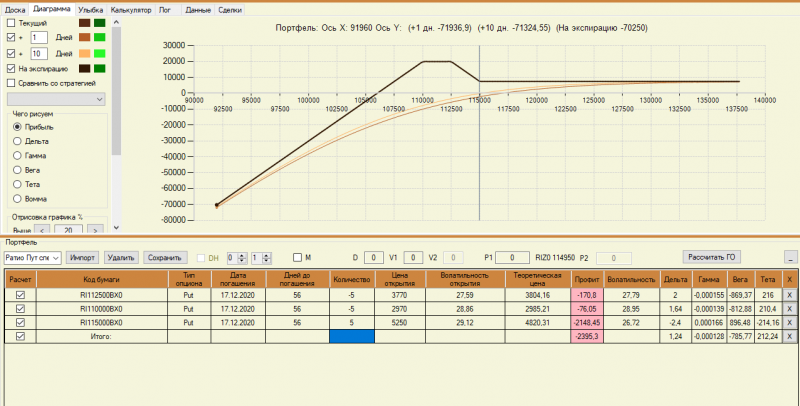Open the Калькулятор tab

[x=131, y=10]
